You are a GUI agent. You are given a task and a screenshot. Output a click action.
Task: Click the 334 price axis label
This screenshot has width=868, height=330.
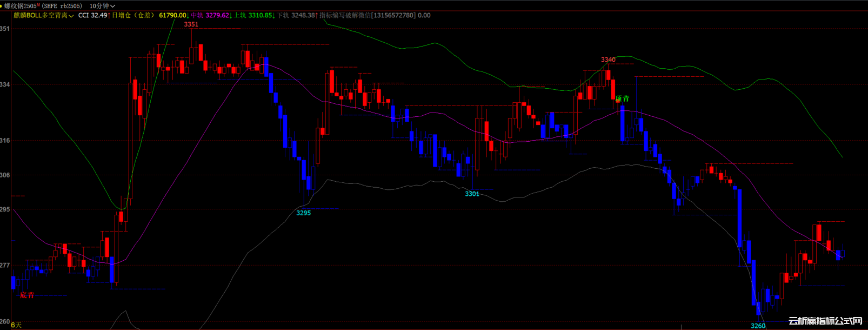(x=5, y=84)
